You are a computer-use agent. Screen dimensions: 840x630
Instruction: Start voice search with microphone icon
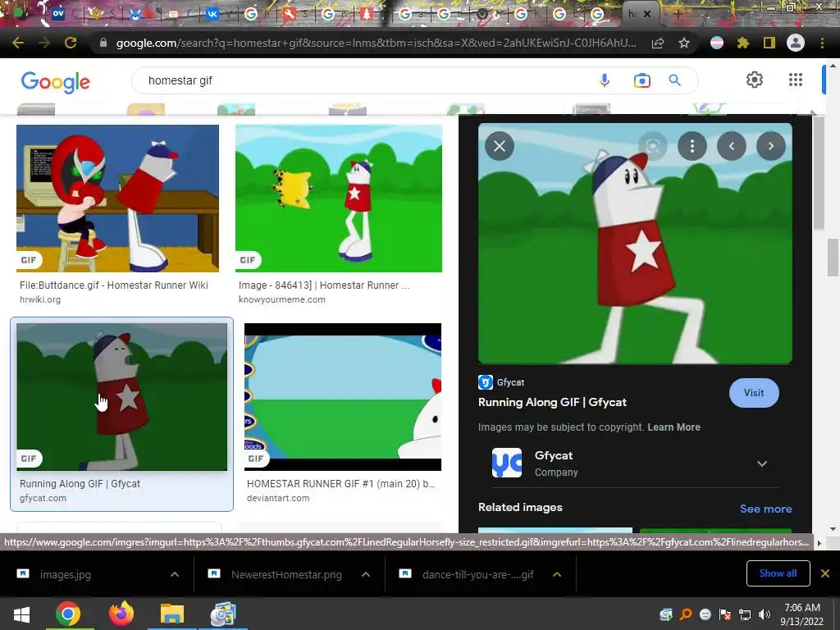tap(605, 80)
